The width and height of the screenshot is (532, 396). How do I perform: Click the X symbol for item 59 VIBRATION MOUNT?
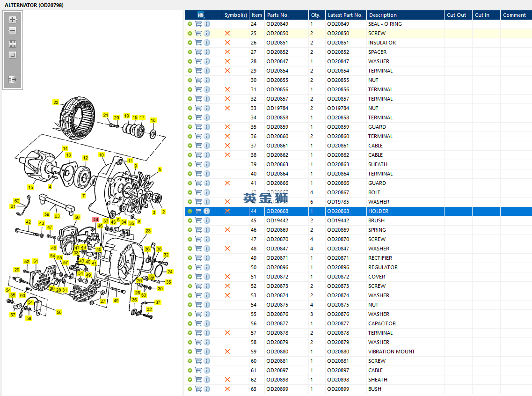(x=227, y=352)
